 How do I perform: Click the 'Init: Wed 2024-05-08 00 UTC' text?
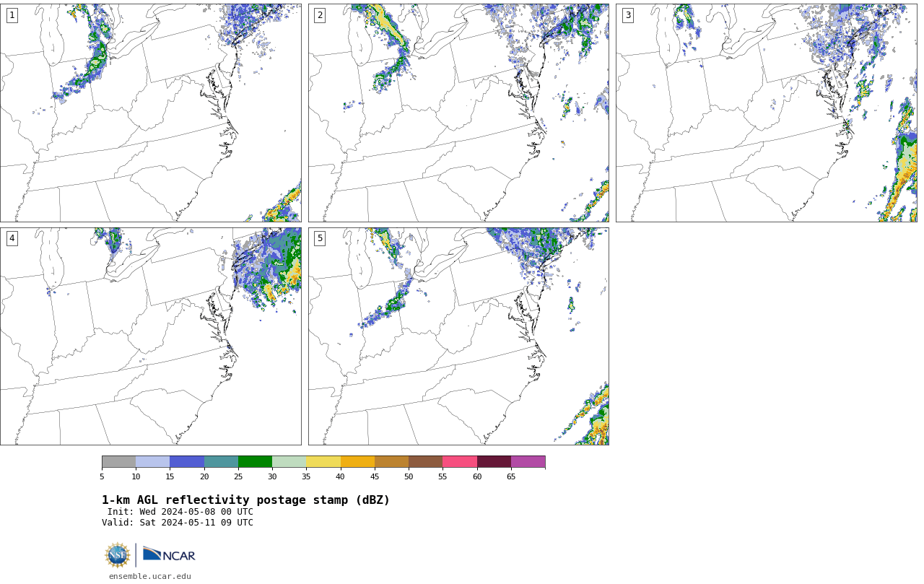[x=180, y=512]
